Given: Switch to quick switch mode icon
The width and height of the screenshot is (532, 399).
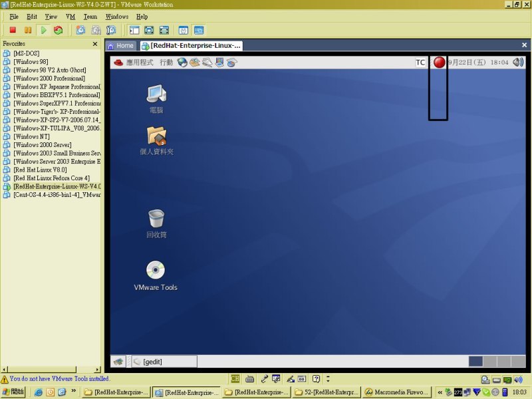Looking at the screenshot, I should (x=149, y=30).
